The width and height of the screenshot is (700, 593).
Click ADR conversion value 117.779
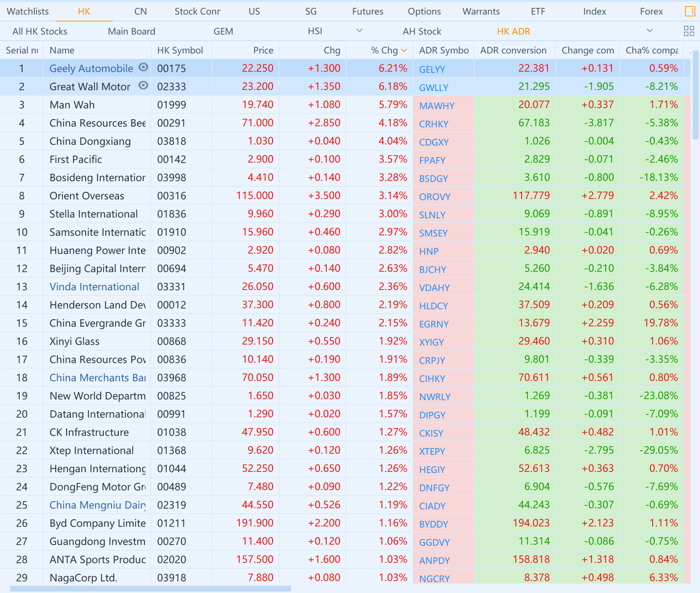(x=531, y=195)
